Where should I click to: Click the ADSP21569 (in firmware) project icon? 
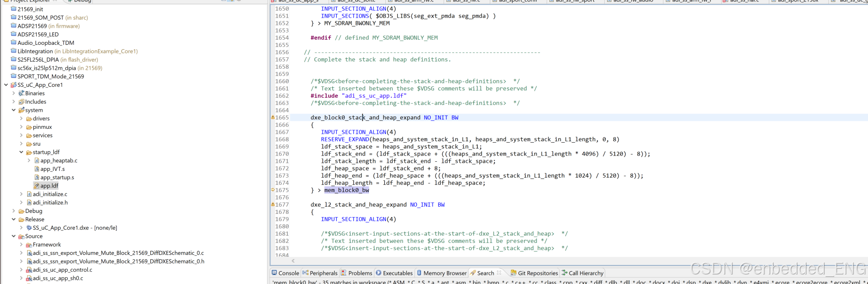[x=13, y=26]
